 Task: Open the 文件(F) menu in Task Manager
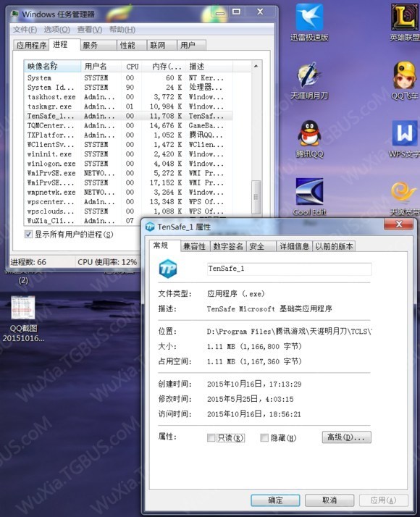(25, 30)
